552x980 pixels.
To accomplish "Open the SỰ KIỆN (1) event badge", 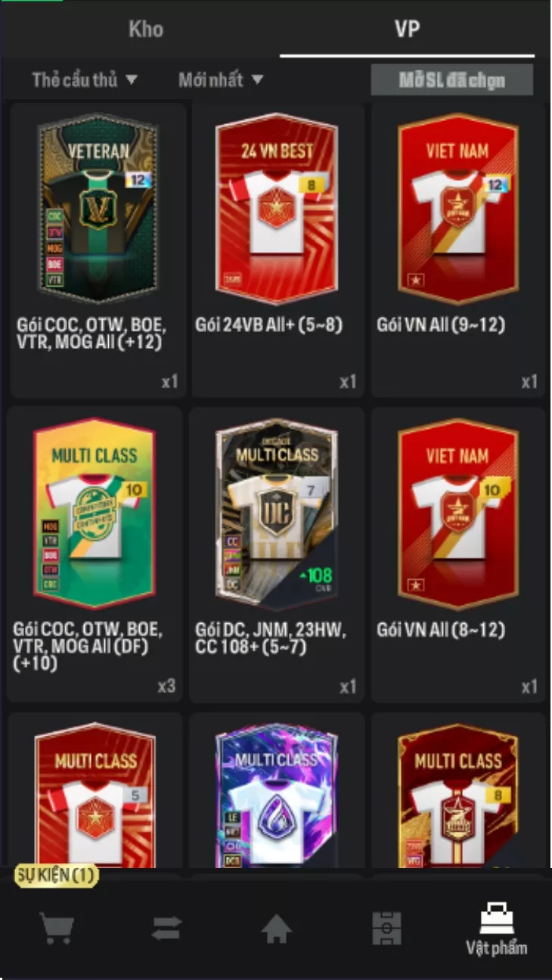I will [x=57, y=876].
